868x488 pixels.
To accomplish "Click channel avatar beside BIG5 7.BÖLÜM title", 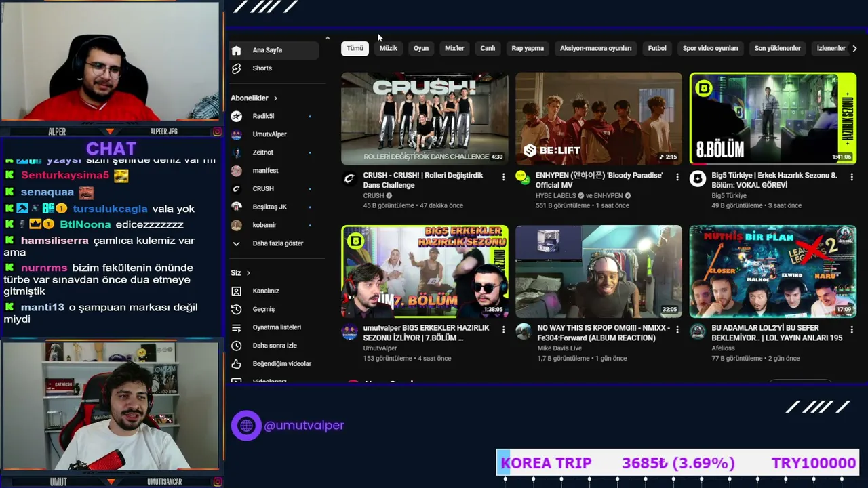I will point(349,331).
